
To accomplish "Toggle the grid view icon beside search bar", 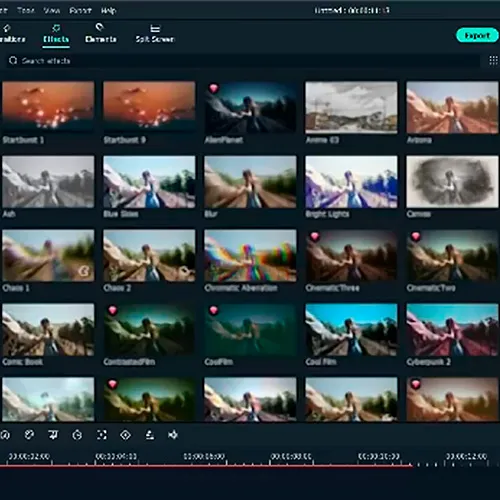I will [493, 60].
